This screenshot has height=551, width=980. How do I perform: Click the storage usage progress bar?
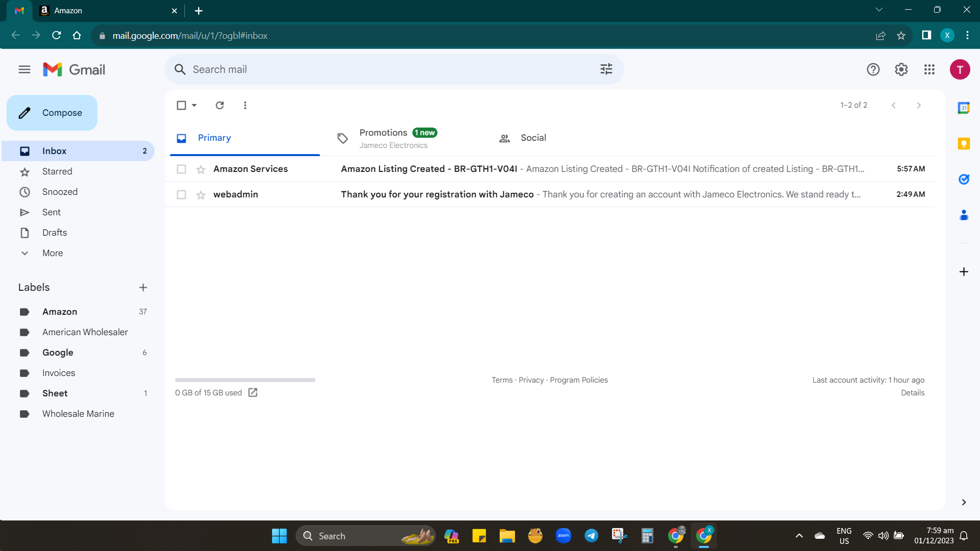(245, 380)
